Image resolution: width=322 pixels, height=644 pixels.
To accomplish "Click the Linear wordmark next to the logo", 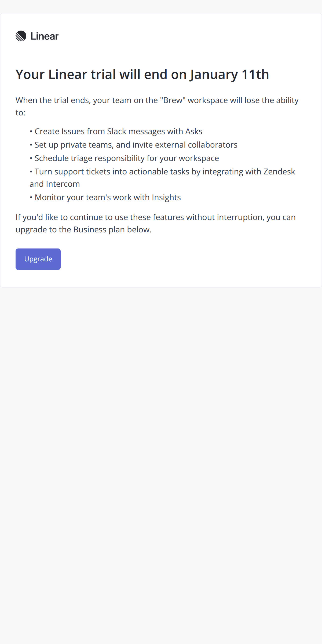I will (44, 36).
